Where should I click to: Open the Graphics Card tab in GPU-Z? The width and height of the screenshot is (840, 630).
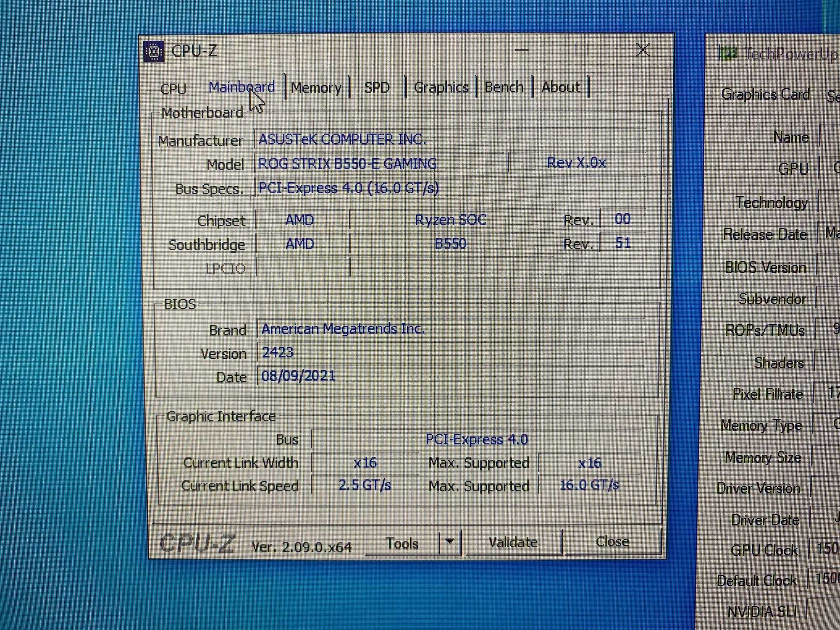(765, 94)
